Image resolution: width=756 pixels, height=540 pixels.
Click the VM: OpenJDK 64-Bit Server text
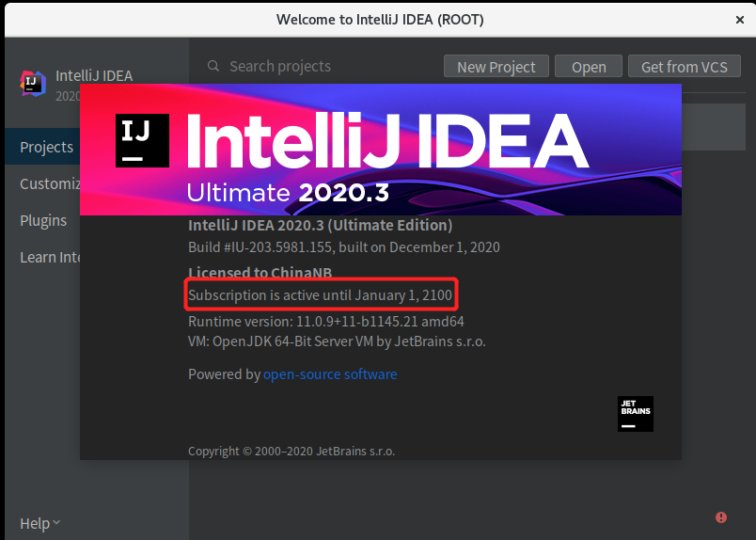click(x=337, y=341)
